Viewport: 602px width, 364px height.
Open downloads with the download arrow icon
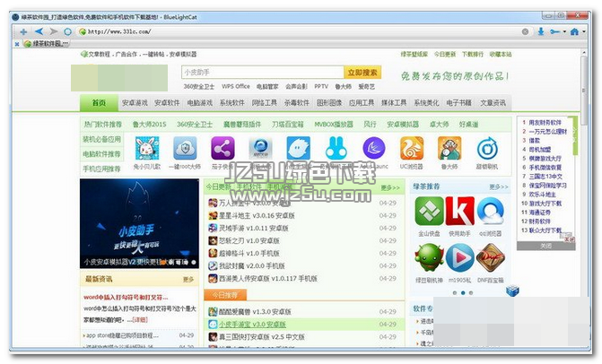pyautogui.click(x=541, y=31)
